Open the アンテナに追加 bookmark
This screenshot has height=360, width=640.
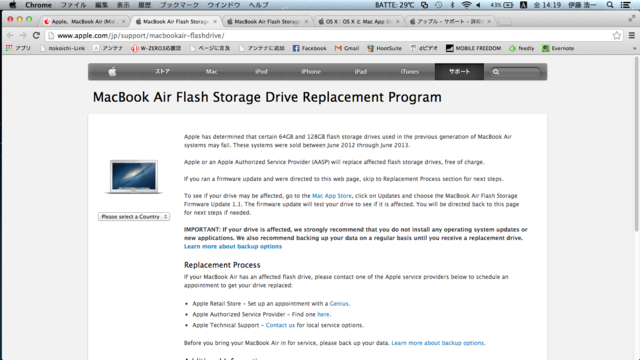point(262,48)
